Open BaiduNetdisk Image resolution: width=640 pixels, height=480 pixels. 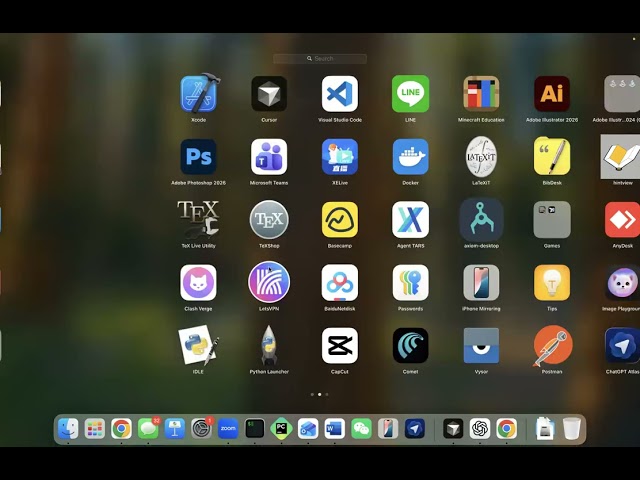click(340, 282)
